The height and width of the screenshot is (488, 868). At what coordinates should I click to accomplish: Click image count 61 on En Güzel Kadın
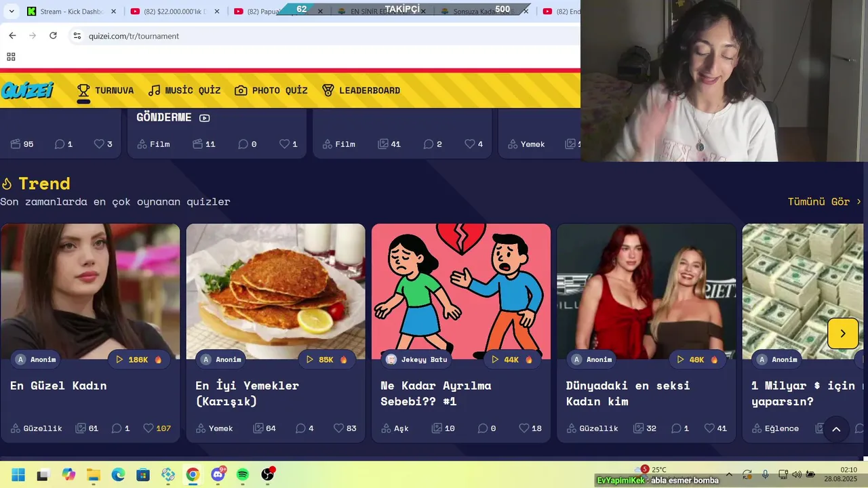click(87, 428)
